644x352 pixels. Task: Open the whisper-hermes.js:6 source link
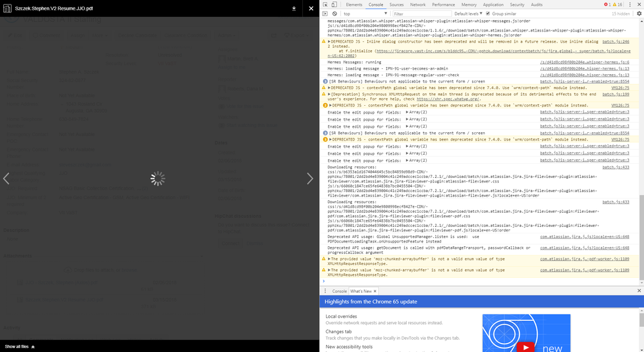(585, 62)
